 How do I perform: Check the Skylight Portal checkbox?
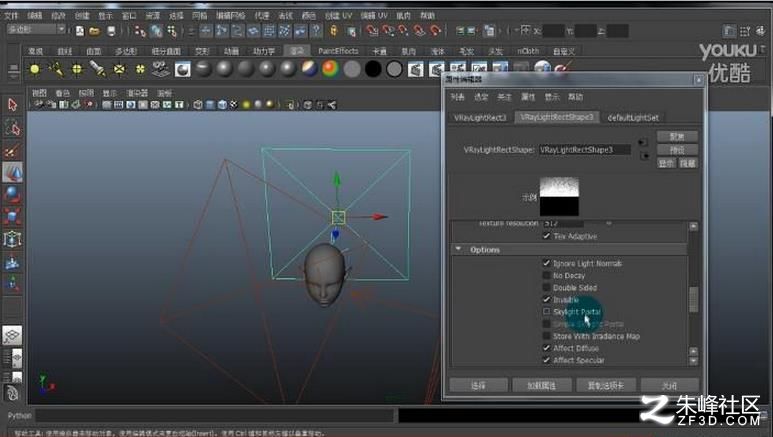546,311
